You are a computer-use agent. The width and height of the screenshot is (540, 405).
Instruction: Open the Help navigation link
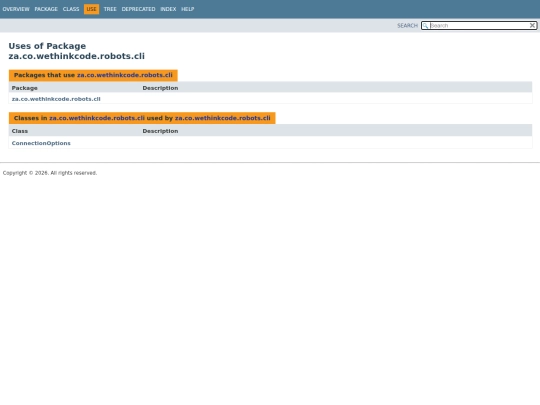point(188,9)
